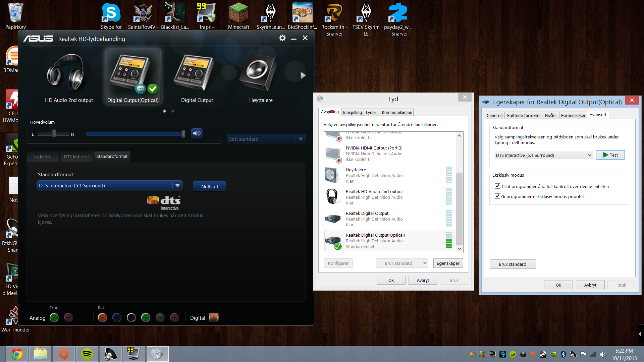Open the Sett standard dropdown

(266, 139)
